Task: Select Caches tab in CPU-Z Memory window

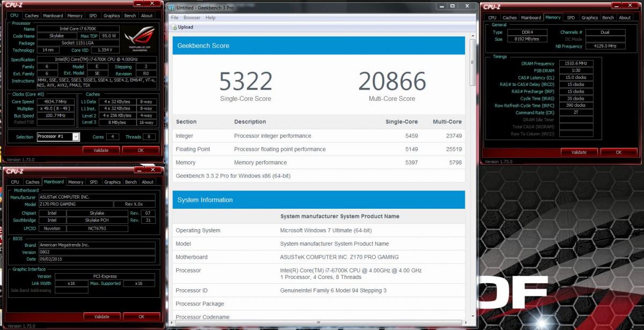Action: [x=510, y=18]
